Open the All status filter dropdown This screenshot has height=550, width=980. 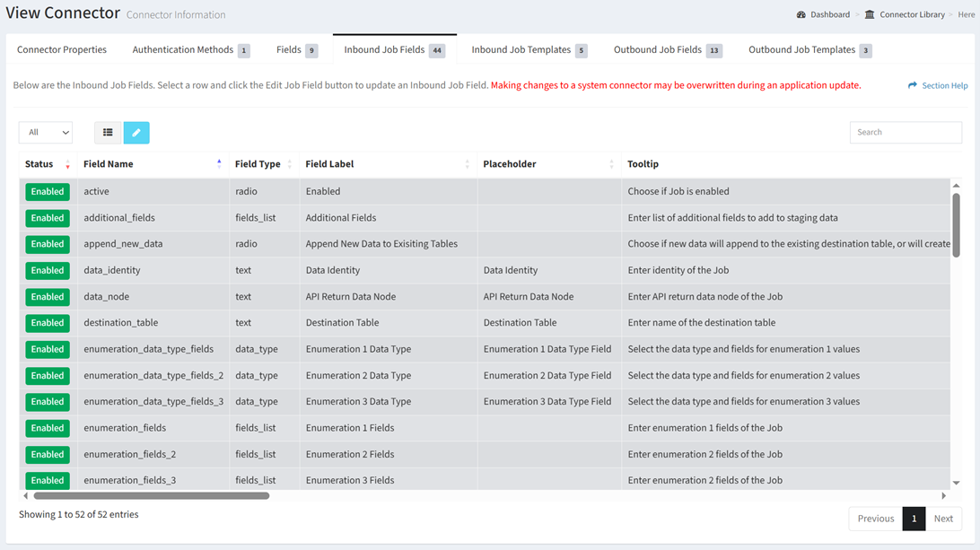coord(46,133)
